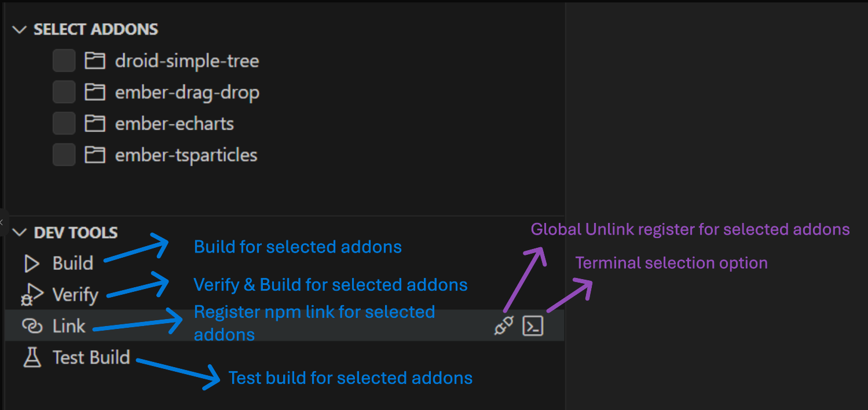This screenshot has width=868, height=410.
Task: Tick the ember-echarts checkbox
Action: click(64, 123)
